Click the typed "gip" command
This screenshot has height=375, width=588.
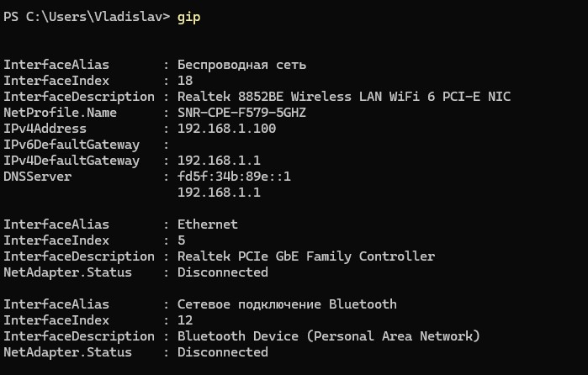click(x=189, y=17)
